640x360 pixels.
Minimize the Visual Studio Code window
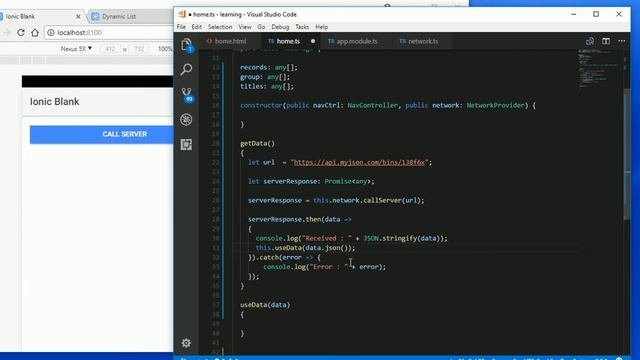point(573,14)
